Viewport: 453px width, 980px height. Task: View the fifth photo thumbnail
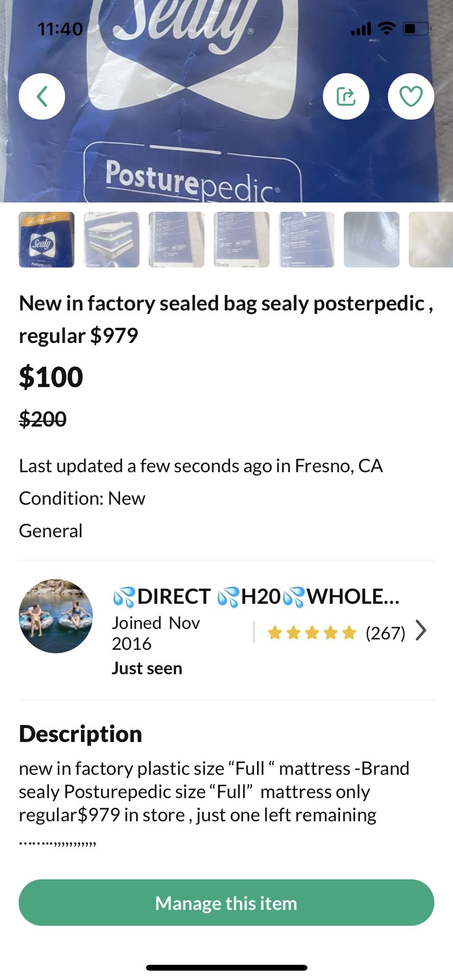tap(306, 239)
